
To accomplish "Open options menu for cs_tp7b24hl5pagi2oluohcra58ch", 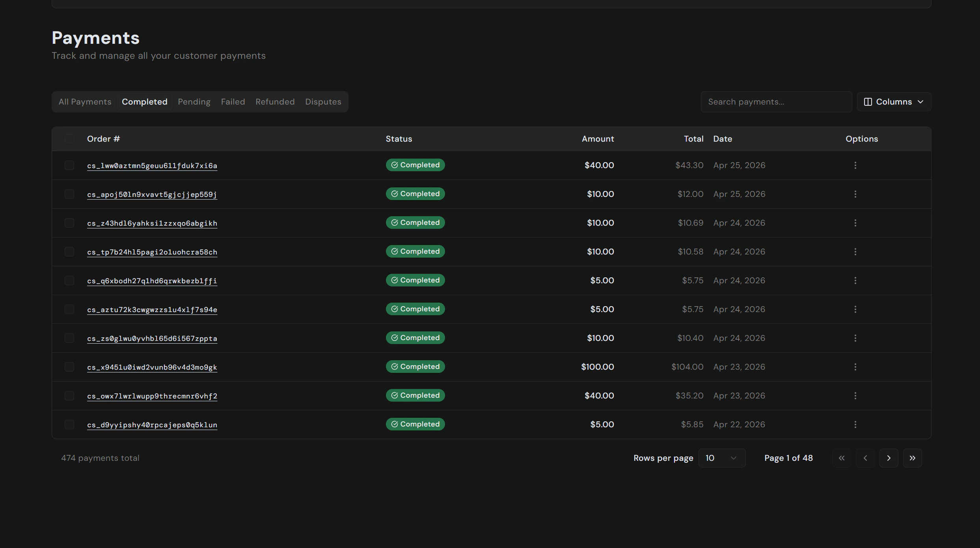I will [855, 252].
